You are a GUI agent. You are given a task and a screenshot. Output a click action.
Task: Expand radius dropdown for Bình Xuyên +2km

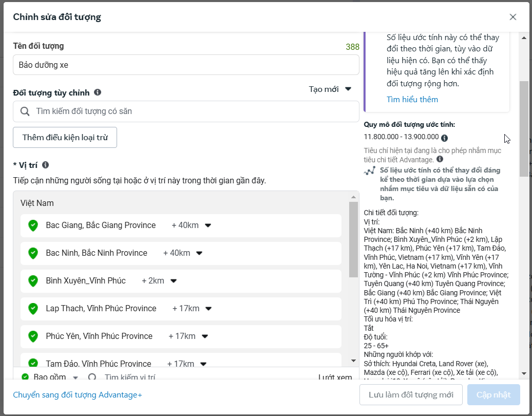pos(174,281)
